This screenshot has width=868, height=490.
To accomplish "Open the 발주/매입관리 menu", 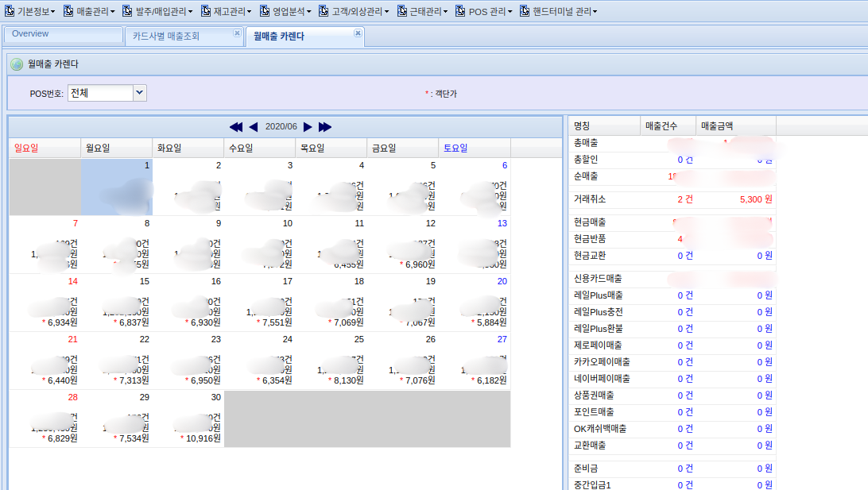I will click(x=157, y=11).
